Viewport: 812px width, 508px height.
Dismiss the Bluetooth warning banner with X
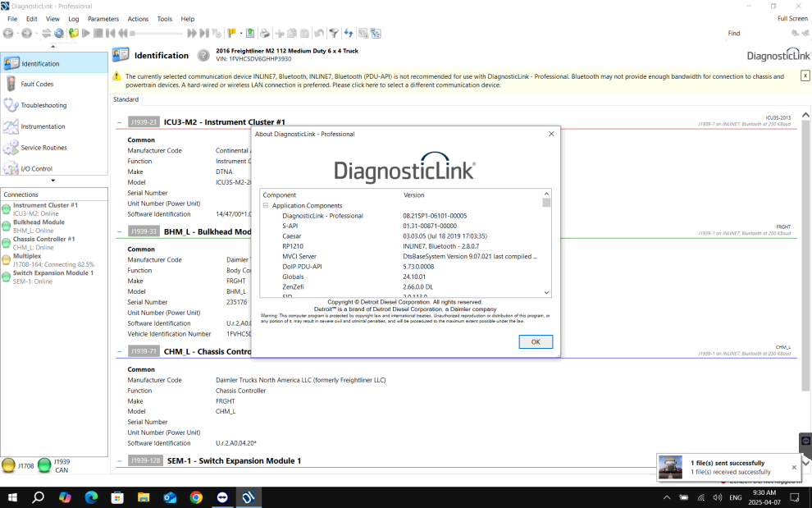805,76
